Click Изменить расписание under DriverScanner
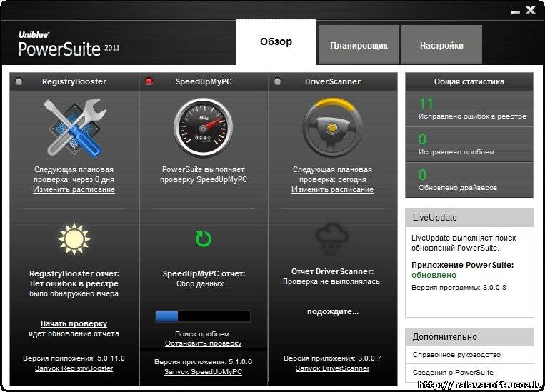 [x=332, y=190]
